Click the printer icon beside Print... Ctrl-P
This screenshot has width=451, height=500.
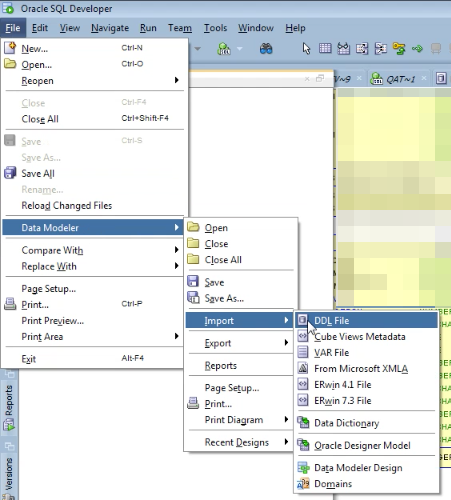point(10,304)
